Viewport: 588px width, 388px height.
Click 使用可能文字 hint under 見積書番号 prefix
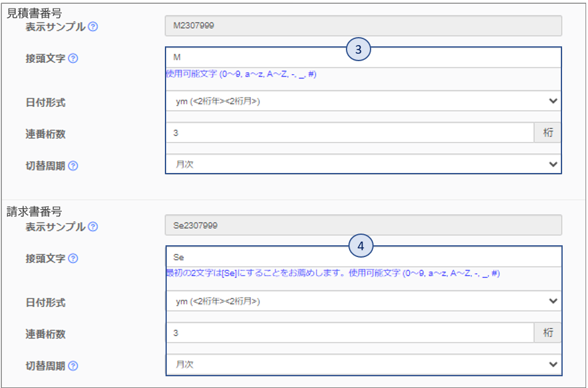[x=241, y=74]
